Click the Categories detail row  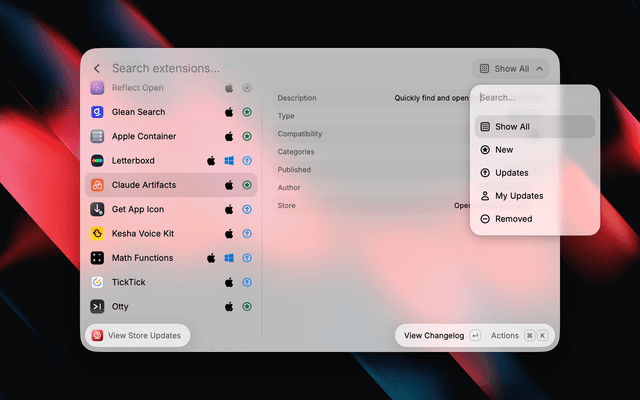point(371,152)
